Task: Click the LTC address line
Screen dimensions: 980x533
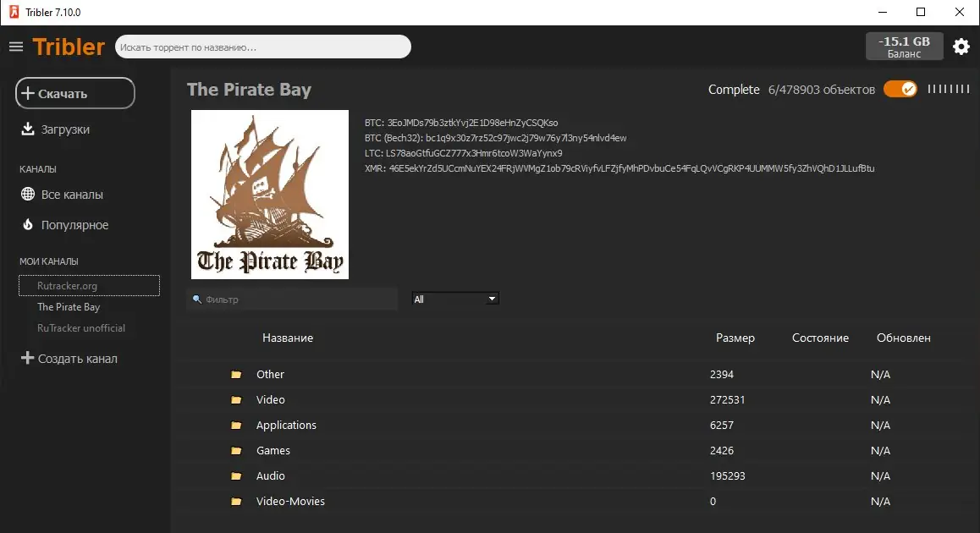Action: coord(463,153)
